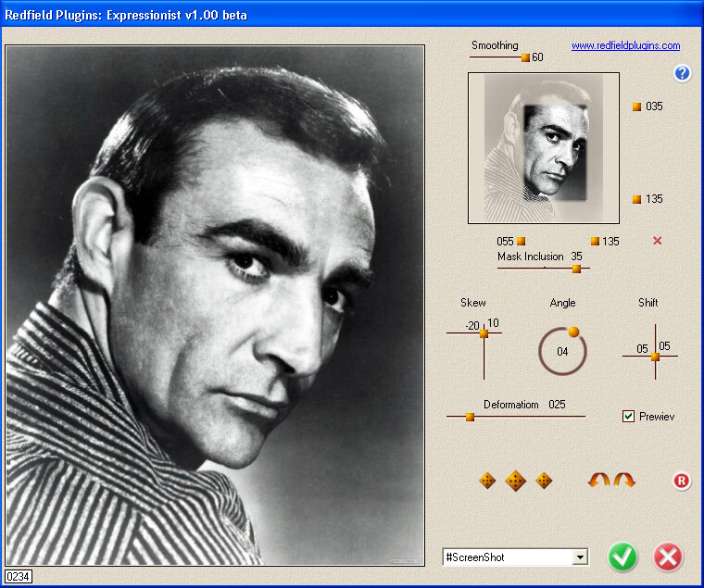Cancel with the red X button
The image size is (704, 588).
[x=667, y=557]
